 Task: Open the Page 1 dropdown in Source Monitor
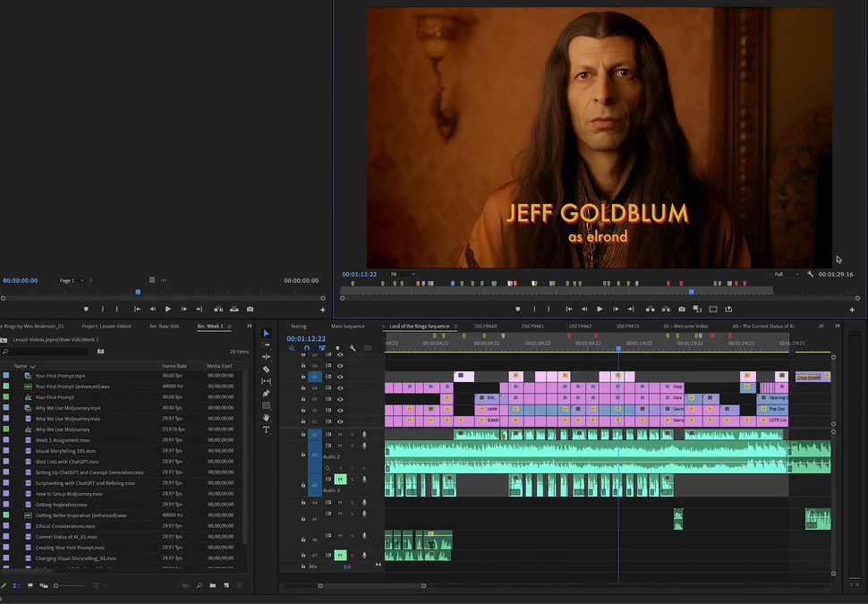pyautogui.click(x=72, y=281)
